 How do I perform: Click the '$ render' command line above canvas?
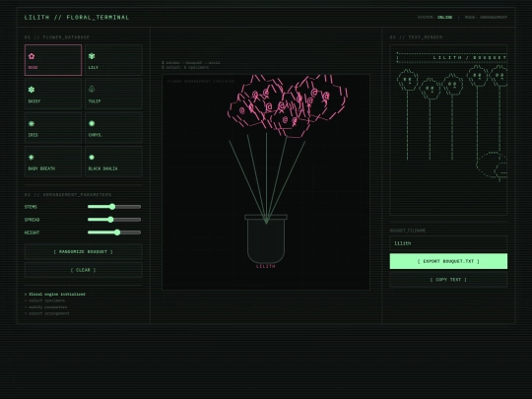[x=191, y=63]
